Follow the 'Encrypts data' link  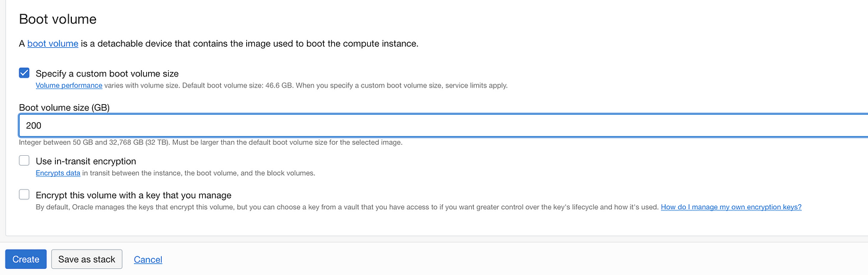[x=58, y=173]
